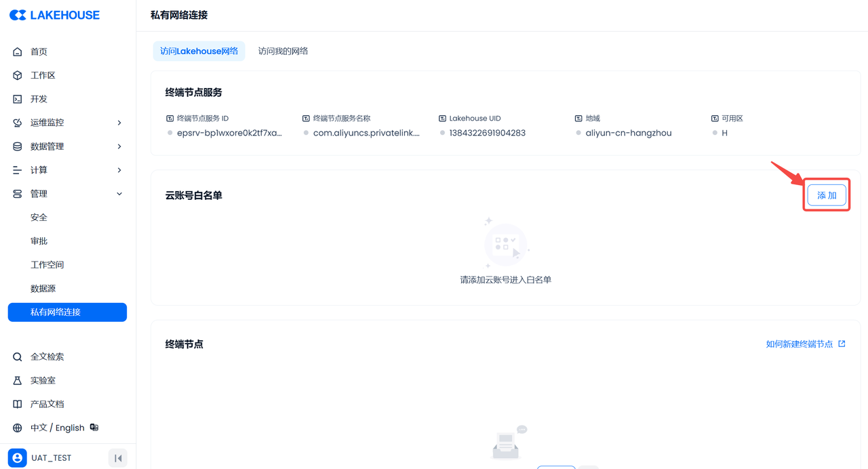Open 实验室 flask icon
The image size is (868, 469).
coord(18,380)
